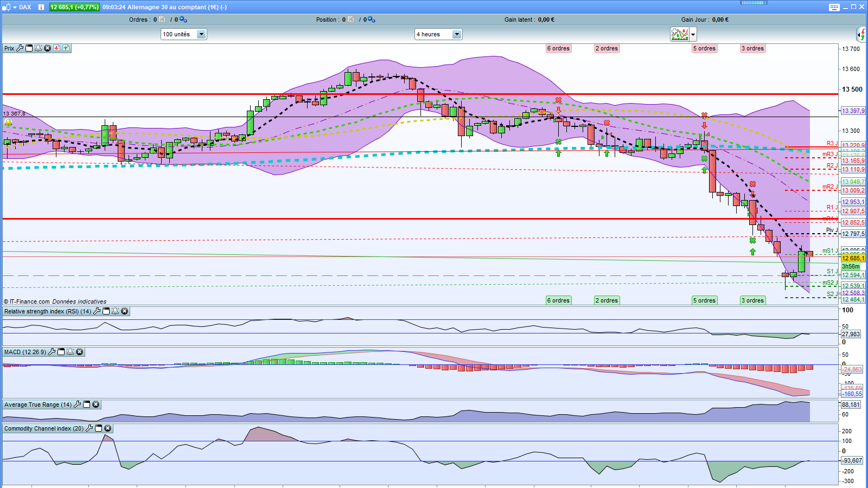Image resolution: width=868 pixels, height=488 pixels.
Task: Click the IT-Finance.com data notice
Action: tap(55, 301)
